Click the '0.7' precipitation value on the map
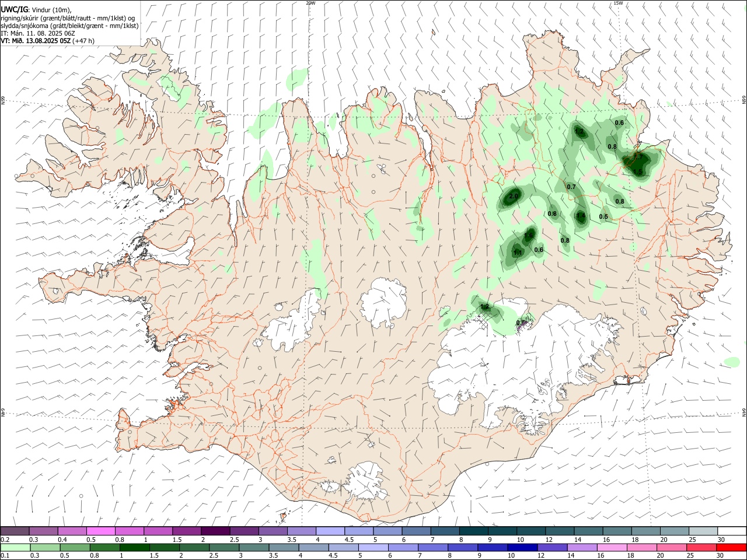Viewport: 747px width, 560px height. tap(571, 187)
